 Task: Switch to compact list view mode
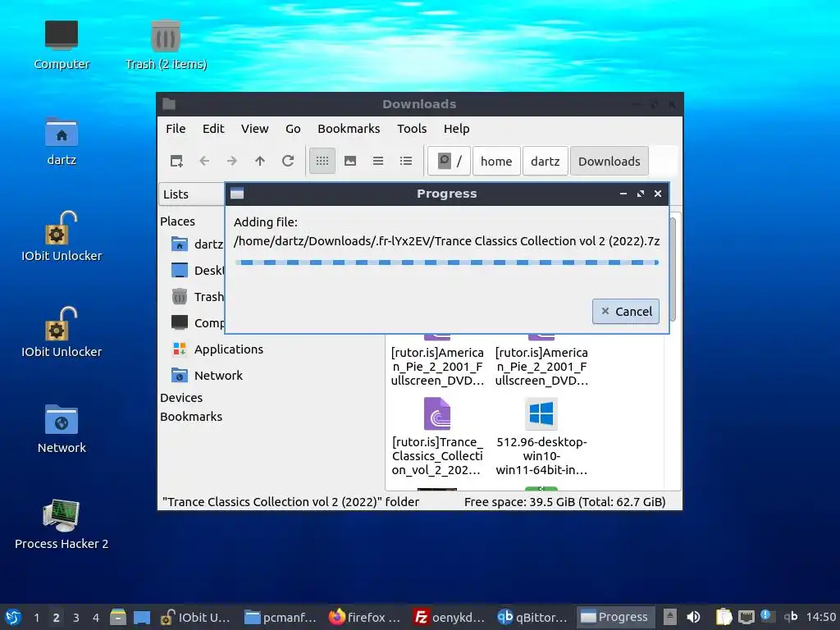378,161
